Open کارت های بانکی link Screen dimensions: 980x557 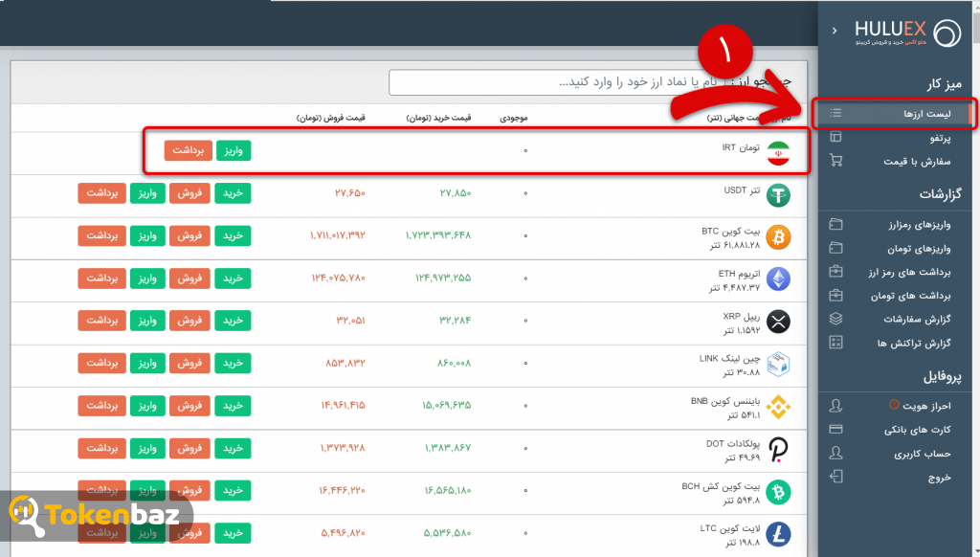point(917,430)
